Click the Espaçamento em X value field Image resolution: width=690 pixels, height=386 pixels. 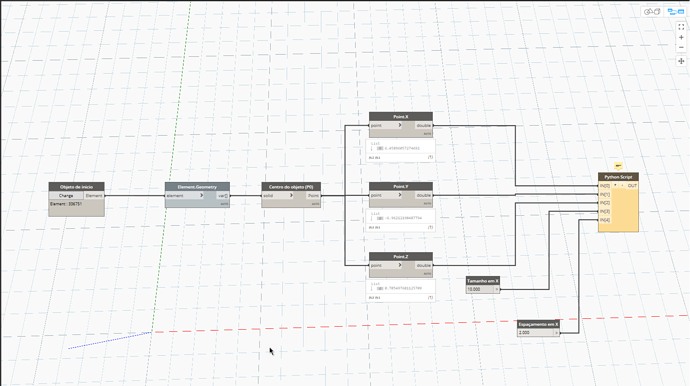(535, 333)
